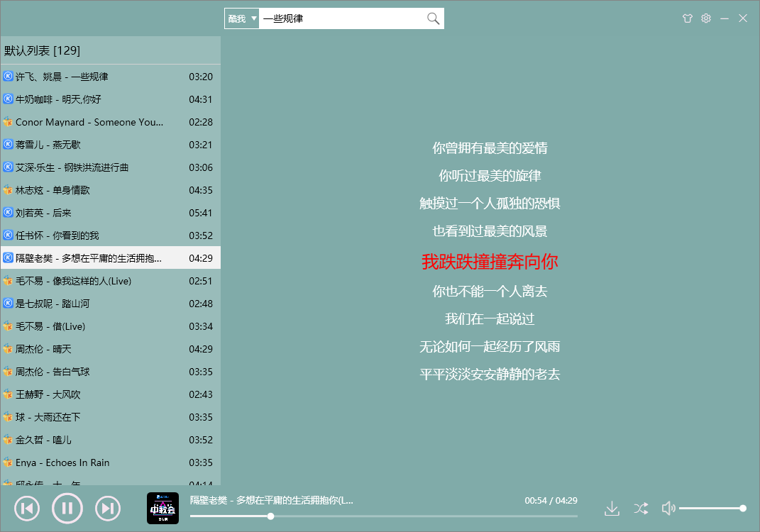Click lyric line 你也不能一个人离去
This screenshot has width=760, height=532.
(490, 292)
